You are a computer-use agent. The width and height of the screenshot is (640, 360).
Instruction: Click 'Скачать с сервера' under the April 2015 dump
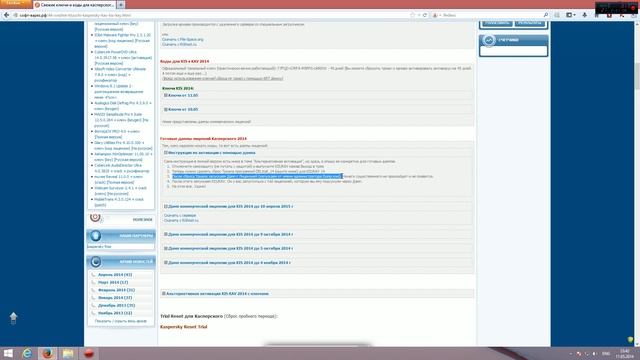(180, 215)
